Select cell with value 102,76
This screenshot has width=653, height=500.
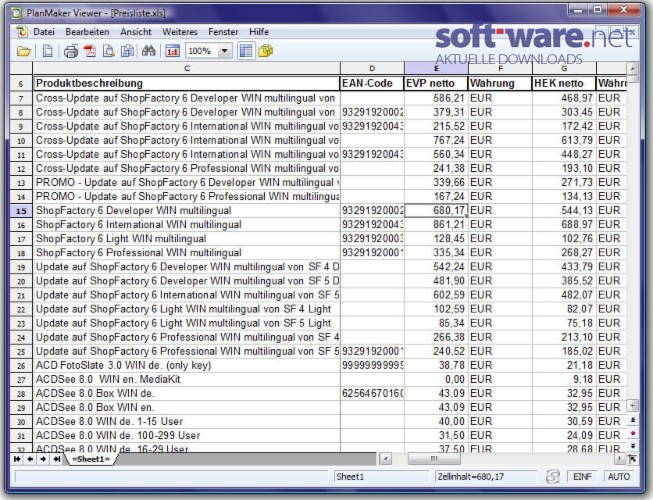coord(564,239)
